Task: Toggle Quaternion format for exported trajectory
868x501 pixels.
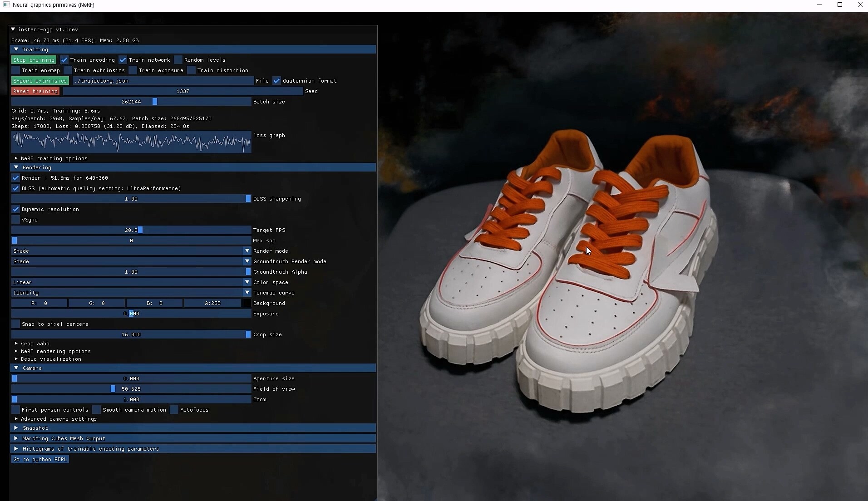Action: point(277,80)
